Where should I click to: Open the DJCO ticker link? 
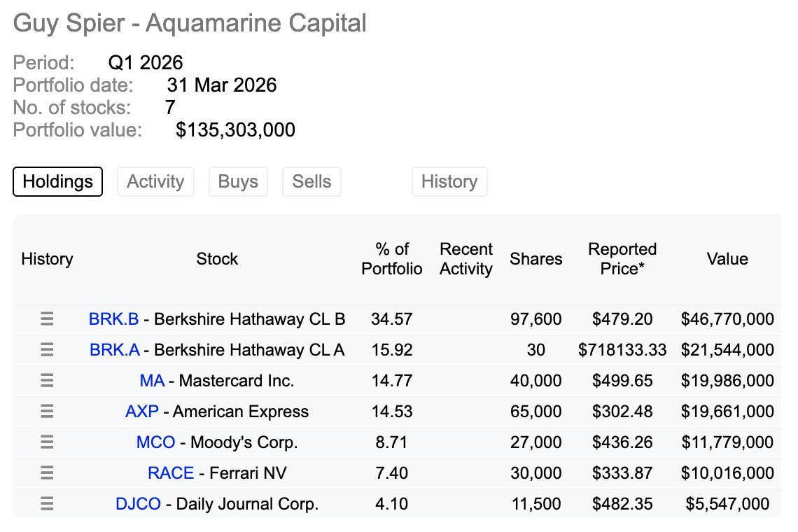point(138,503)
